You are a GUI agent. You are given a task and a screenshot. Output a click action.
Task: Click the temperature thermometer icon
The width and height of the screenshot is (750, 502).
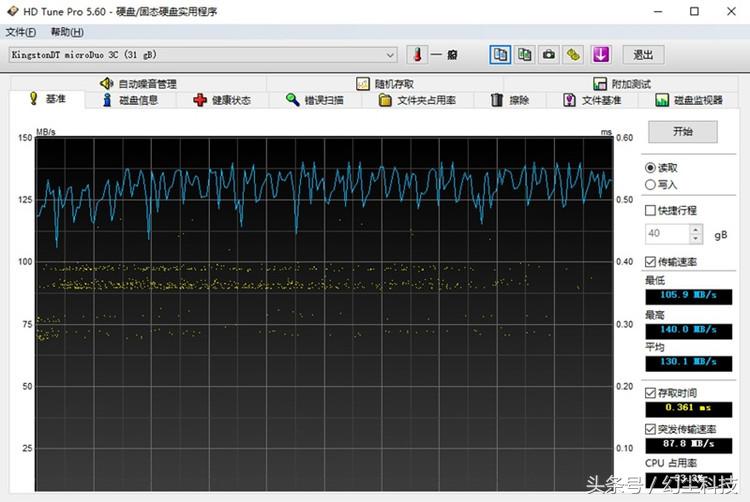pos(418,55)
